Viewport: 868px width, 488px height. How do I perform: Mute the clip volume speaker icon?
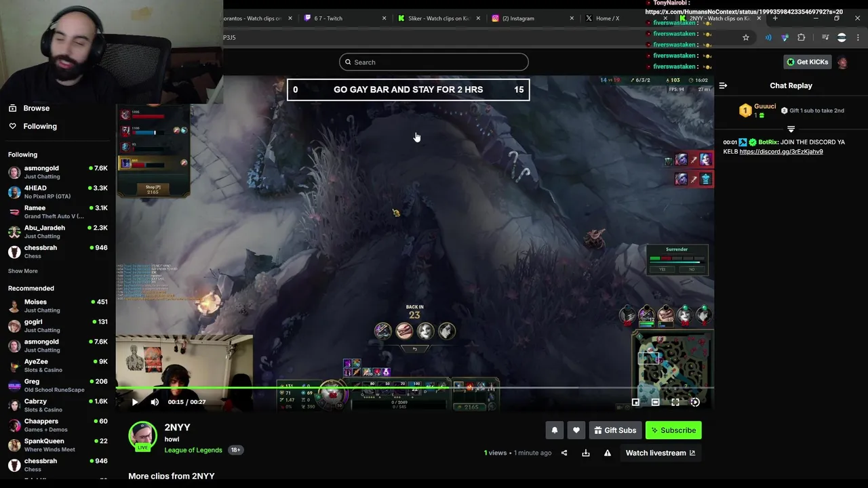(155, 402)
